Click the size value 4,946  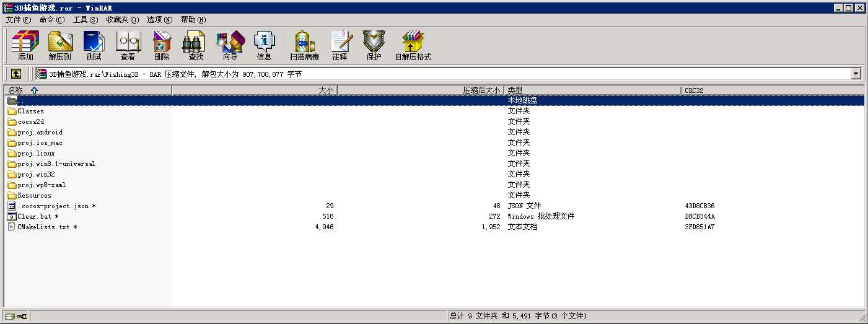324,227
